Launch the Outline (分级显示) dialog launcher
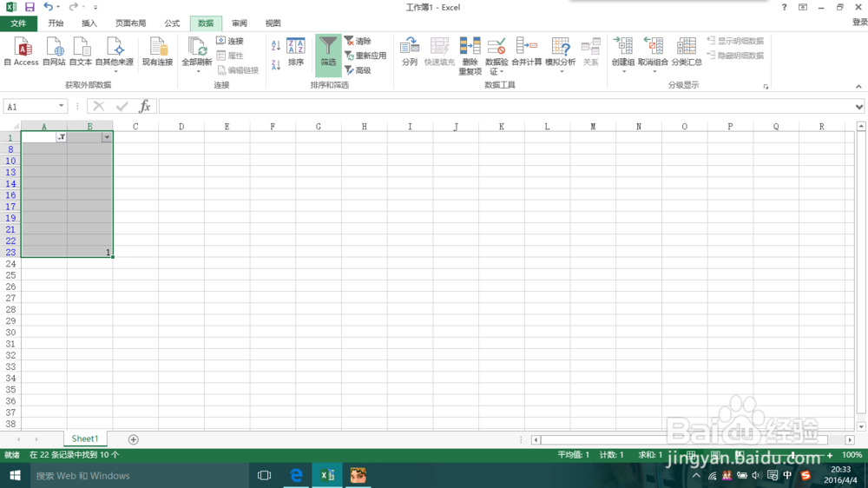The height and width of the screenshot is (488, 868). [x=766, y=87]
